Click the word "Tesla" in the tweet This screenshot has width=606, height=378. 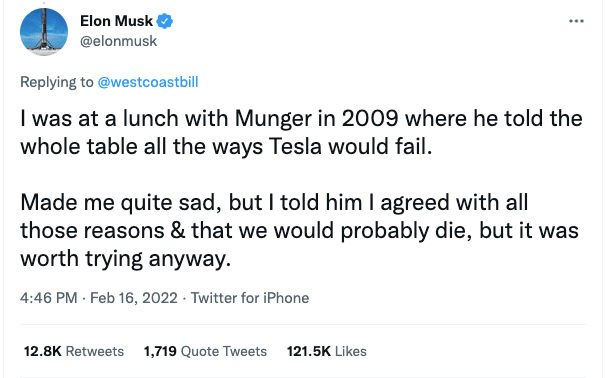[x=295, y=146]
